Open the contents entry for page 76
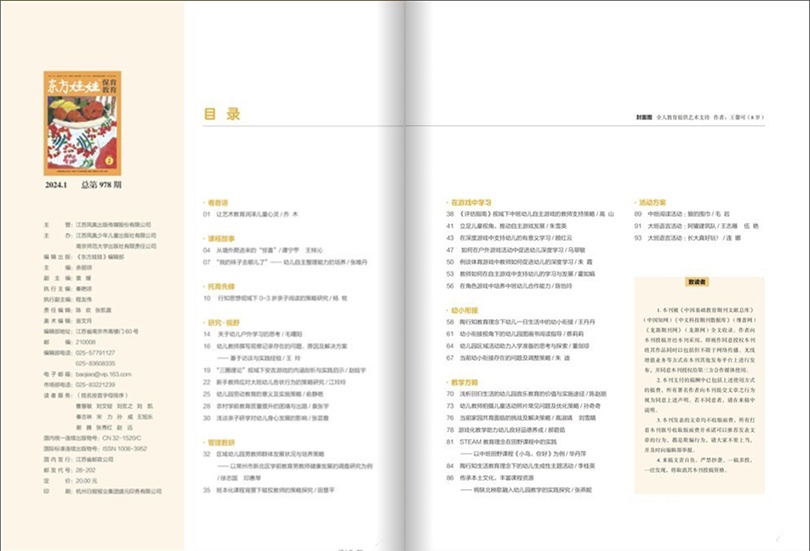The image size is (810, 551). click(521, 418)
